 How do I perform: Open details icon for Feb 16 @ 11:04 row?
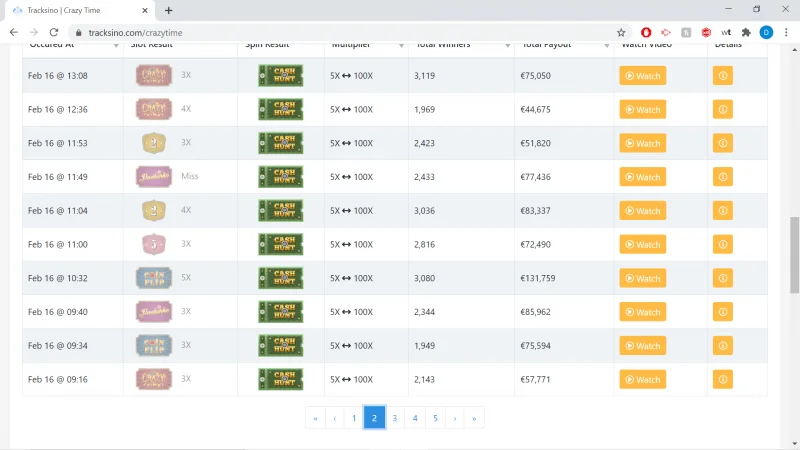pos(722,210)
